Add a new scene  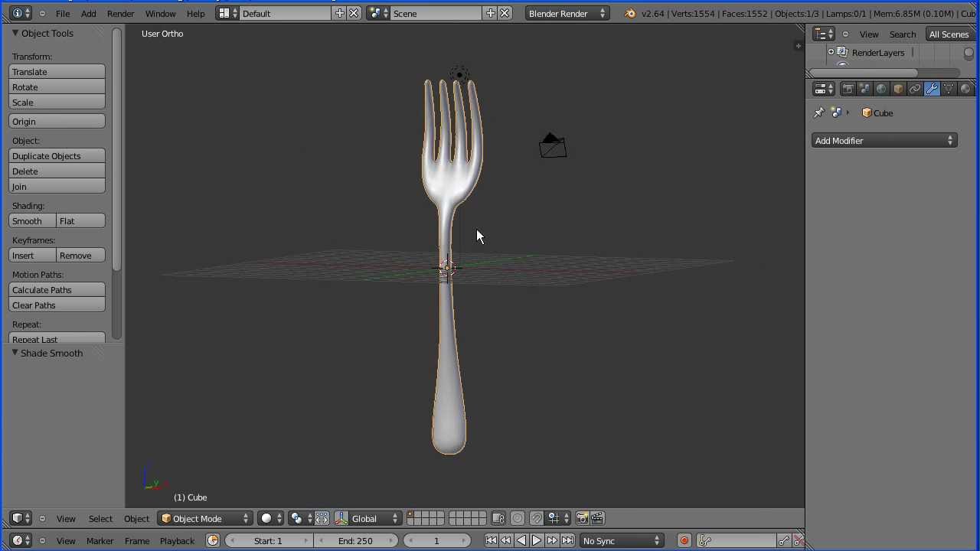(x=490, y=13)
